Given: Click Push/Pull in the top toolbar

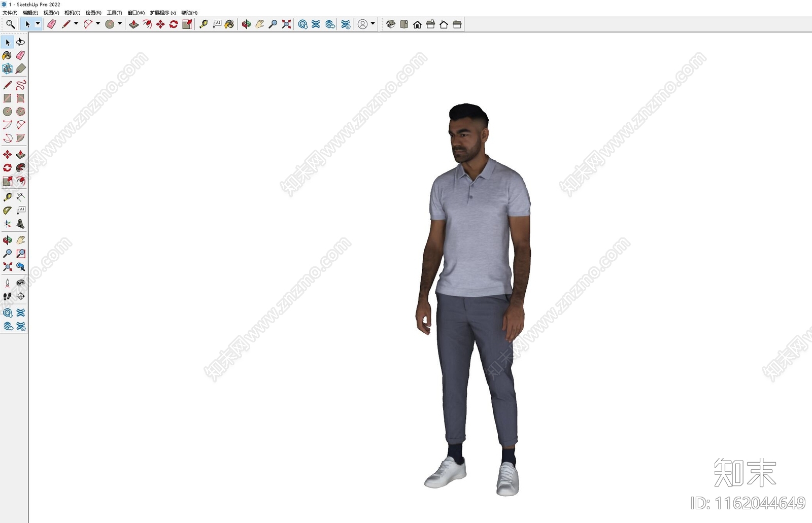Looking at the screenshot, I should pyautogui.click(x=133, y=24).
